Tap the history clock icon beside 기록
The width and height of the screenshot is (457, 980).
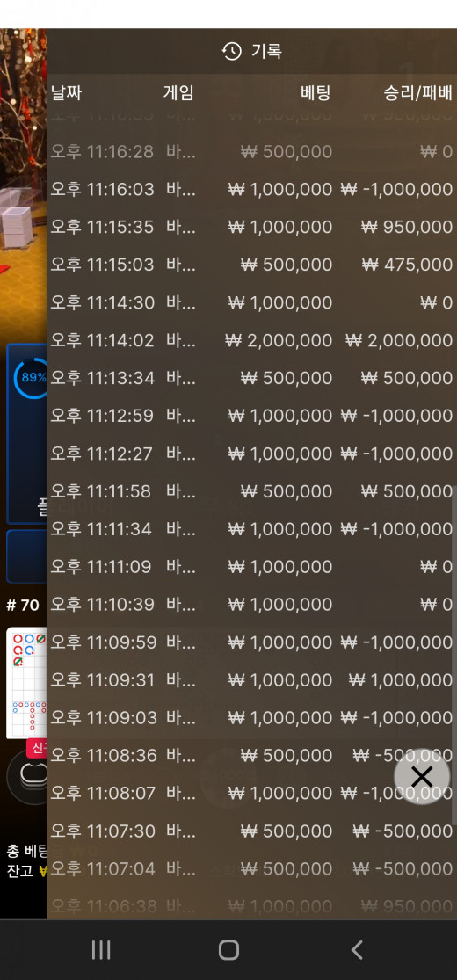tap(232, 51)
